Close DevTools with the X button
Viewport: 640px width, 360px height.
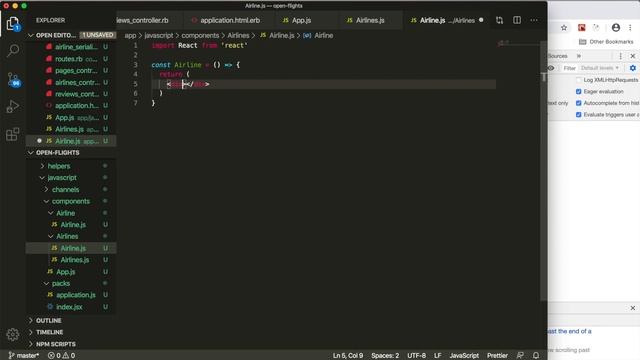click(x=633, y=56)
